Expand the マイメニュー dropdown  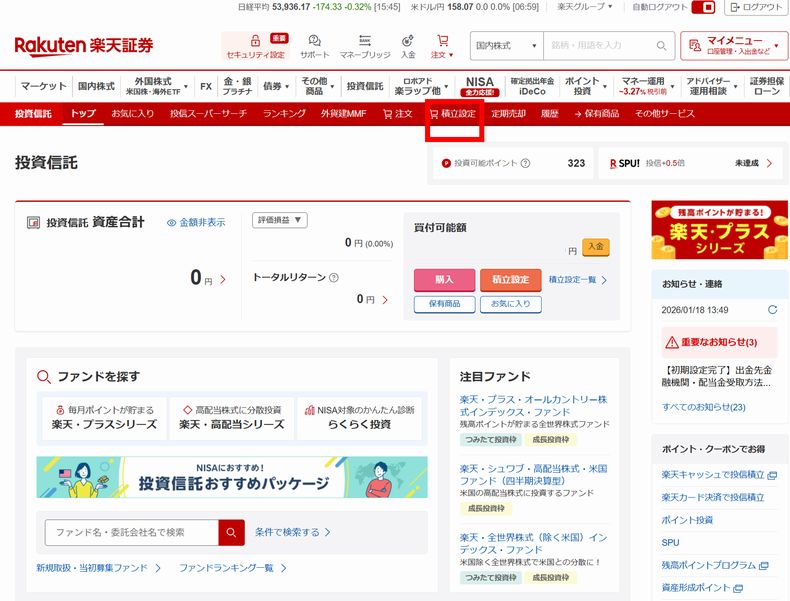(733, 46)
